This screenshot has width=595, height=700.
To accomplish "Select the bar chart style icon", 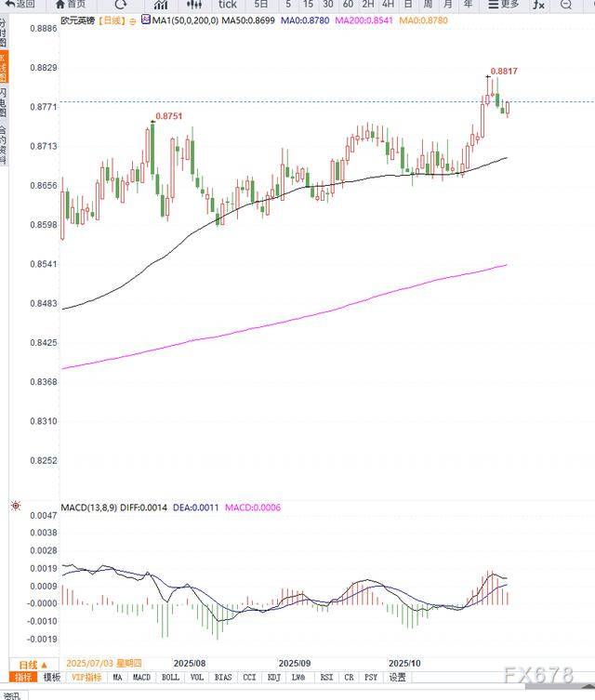I will (161, 5).
